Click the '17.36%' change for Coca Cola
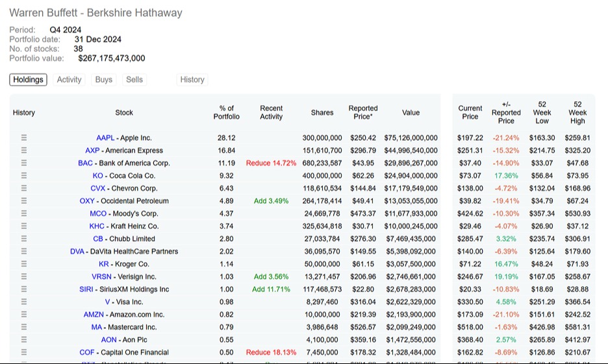 point(506,176)
